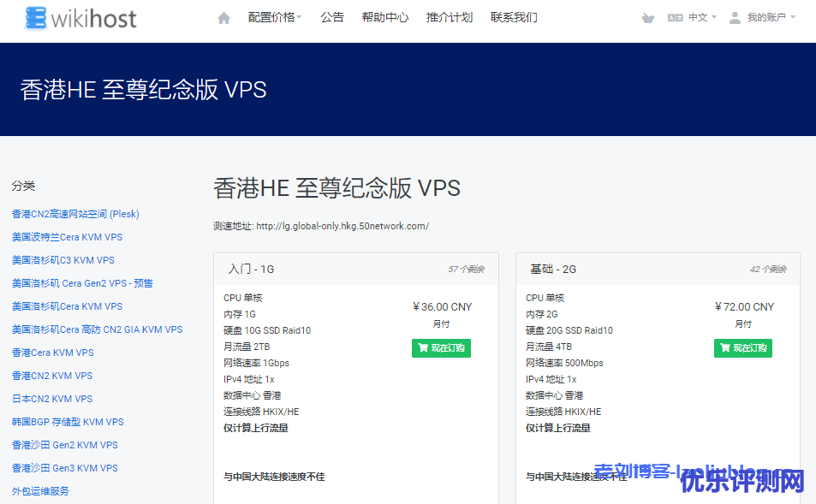Image resolution: width=816 pixels, height=504 pixels.
Task: Go to the 推介计划 page
Action: coord(450,18)
